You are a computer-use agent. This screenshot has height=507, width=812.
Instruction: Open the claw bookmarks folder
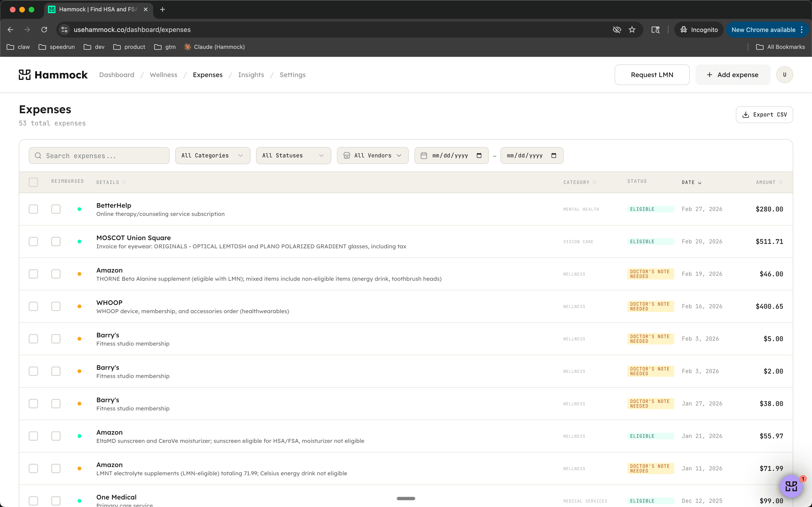click(x=18, y=47)
